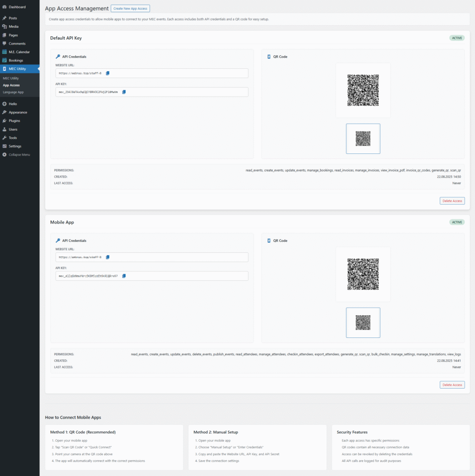The width and height of the screenshot is (475, 476).
Task: Open the Dashboard icon in the sidebar
Action: pyautogui.click(x=5, y=7)
